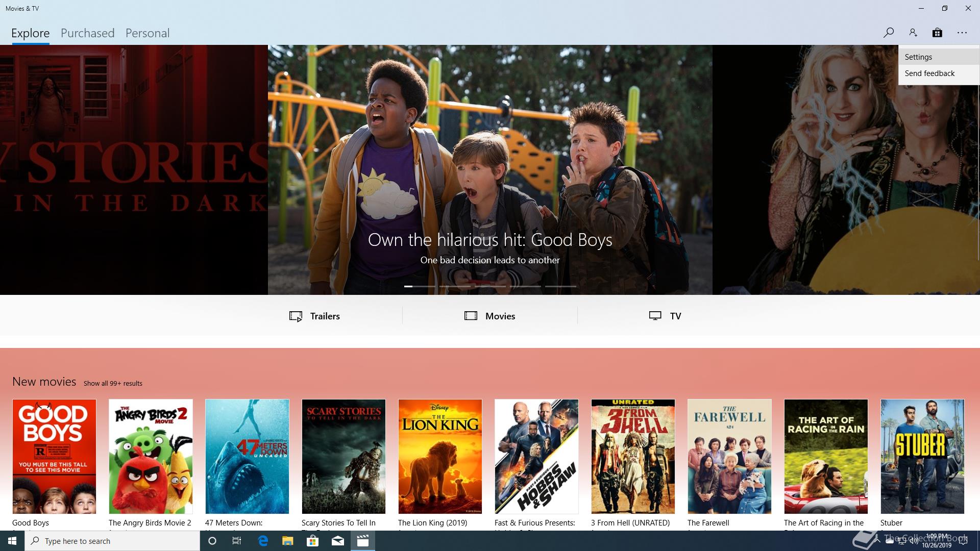Switch to the Purchased tab
980x551 pixels.
click(x=88, y=33)
